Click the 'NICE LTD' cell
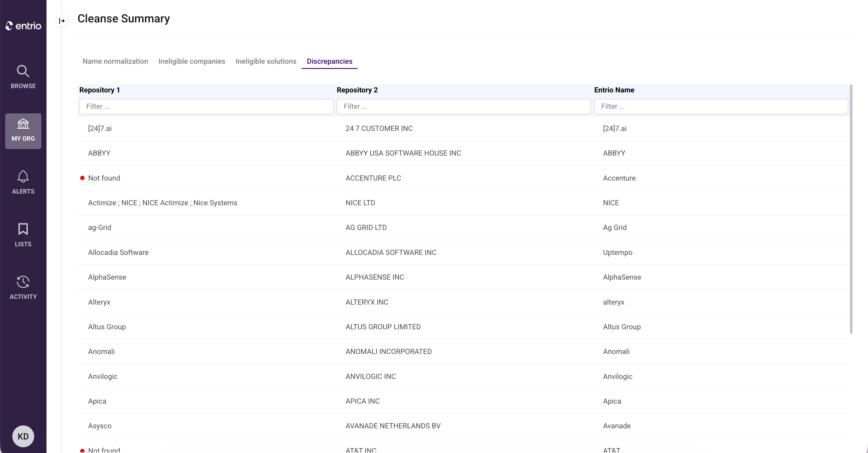 tap(360, 203)
